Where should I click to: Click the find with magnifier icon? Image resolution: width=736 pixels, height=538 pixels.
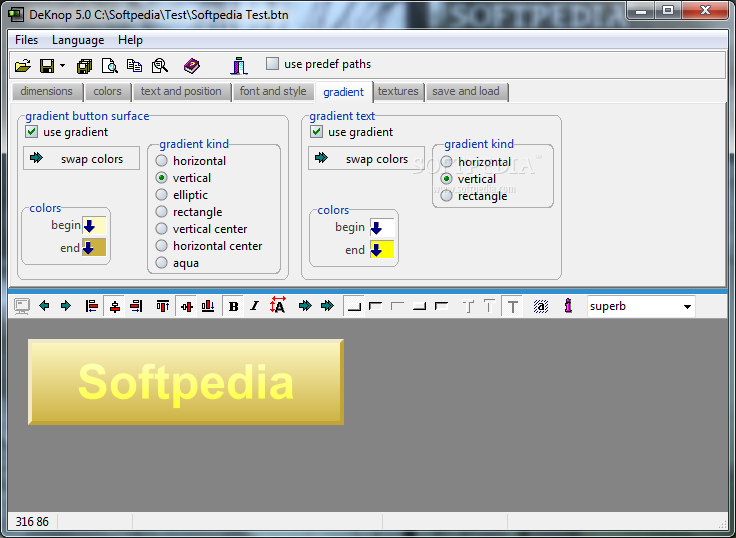160,66
